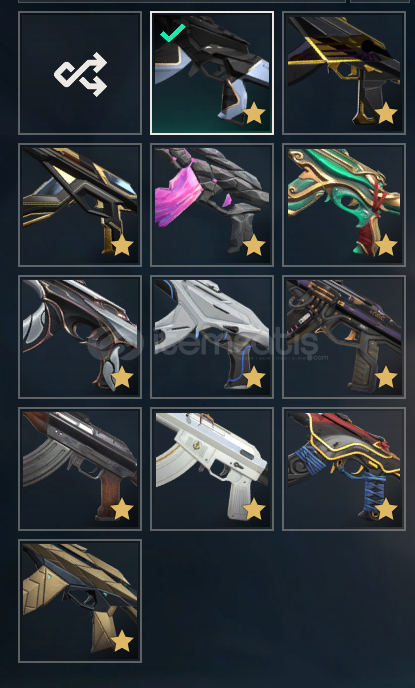The width and height of the screenshot is (415, 688).
Task: Toggle star on green jade gold skin
Action: coord(386,245)
